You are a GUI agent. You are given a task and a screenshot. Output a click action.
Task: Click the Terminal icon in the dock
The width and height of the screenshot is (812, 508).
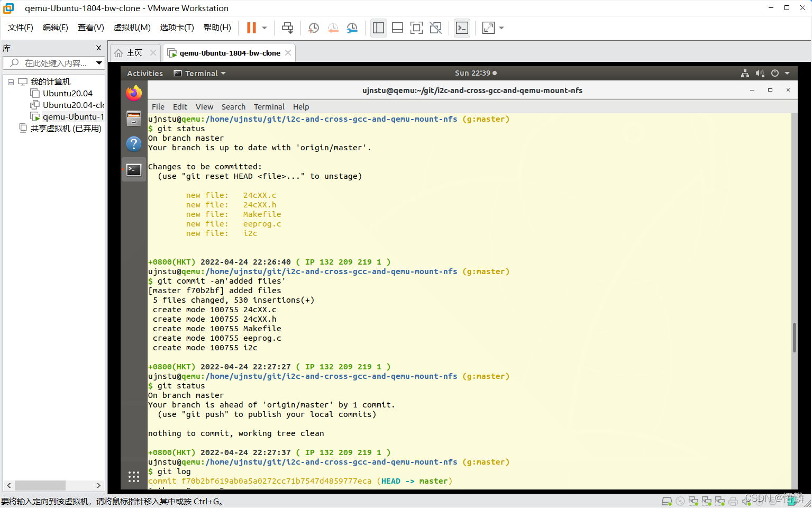tap(134, 169)
